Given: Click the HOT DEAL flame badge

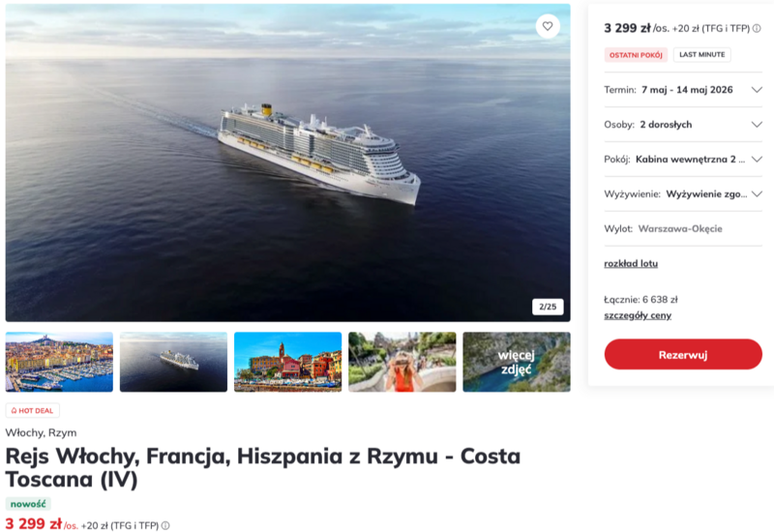Looking at the screenshot, I should coord(33,410).
